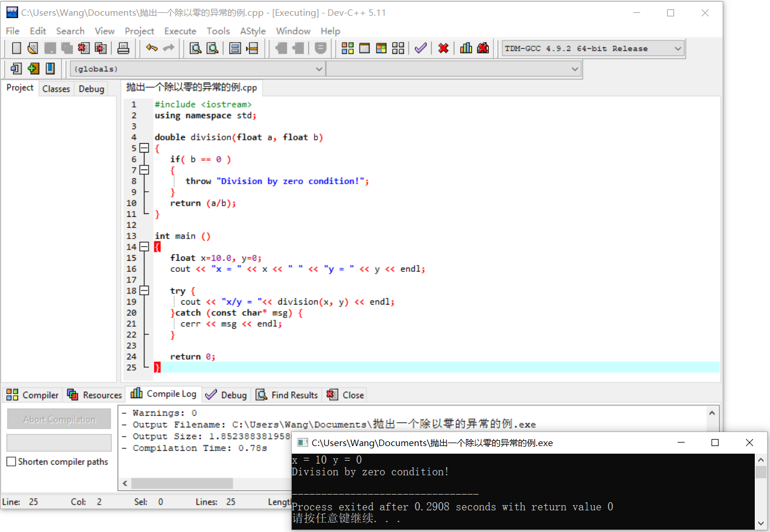770x532 pixels.
Task: Click the Print toolbar icon
Action: 123,48
